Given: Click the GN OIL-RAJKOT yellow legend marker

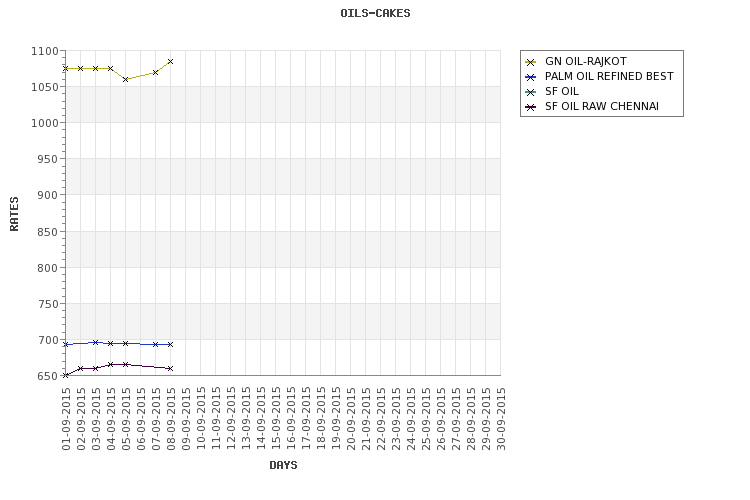Looking at the screenshot, I should (530, 62).
